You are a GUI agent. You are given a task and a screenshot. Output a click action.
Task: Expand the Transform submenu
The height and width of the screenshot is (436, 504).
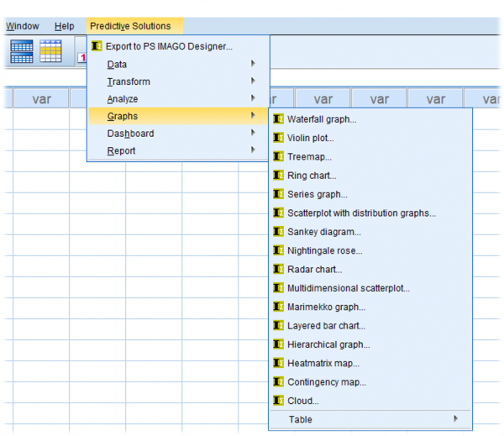tap(129, 81)
